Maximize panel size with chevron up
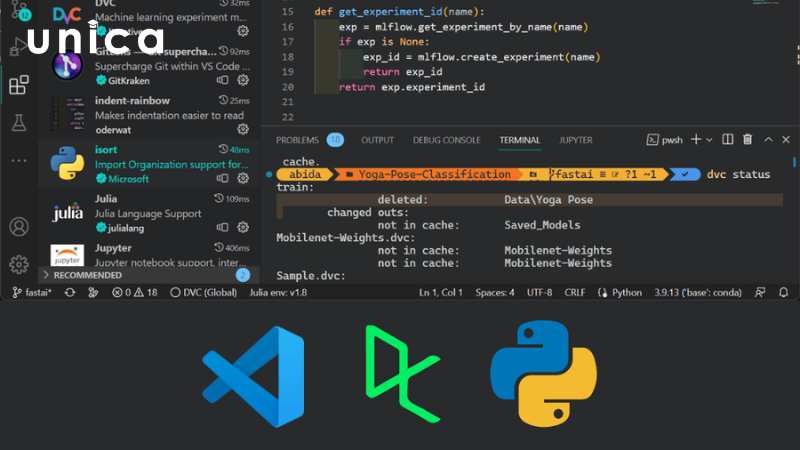800x450 pixels. click(x=768, y=139)
